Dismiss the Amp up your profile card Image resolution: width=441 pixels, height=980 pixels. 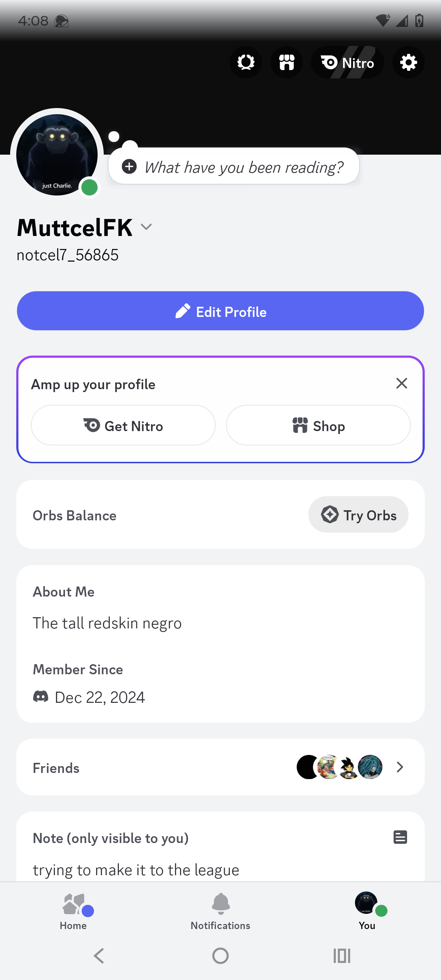(x=402, y=383)
